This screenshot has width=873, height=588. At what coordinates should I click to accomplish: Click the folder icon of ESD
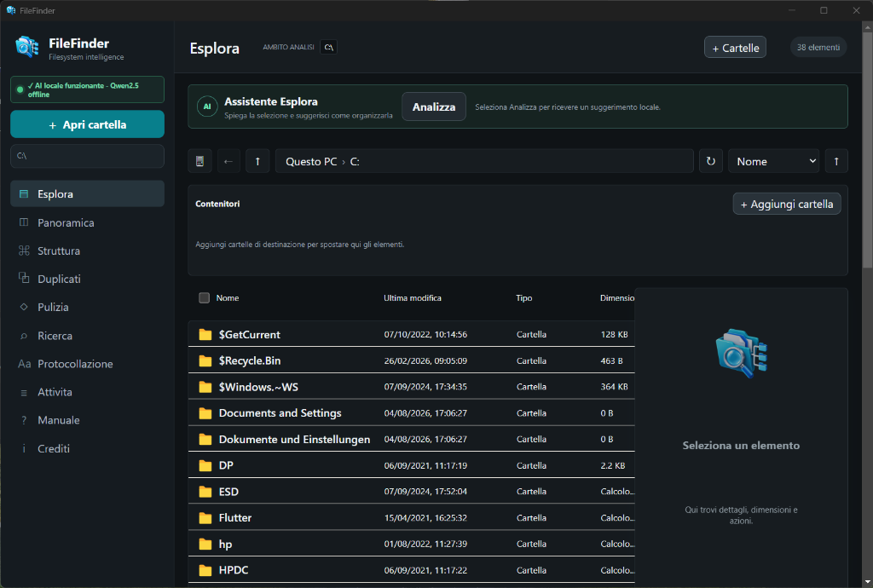pyautogui.click(x=205, y=492)
